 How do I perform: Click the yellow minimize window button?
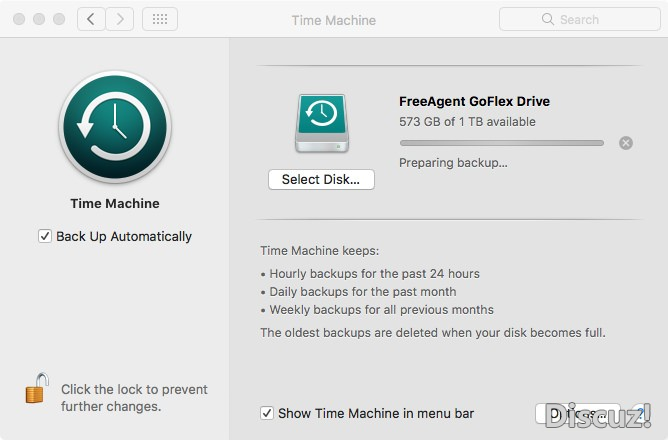[x=39, y=19]
